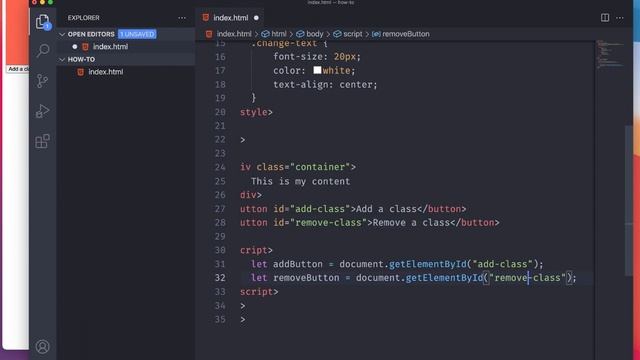Open the Accounts menu icon

(x=42, y=347)
